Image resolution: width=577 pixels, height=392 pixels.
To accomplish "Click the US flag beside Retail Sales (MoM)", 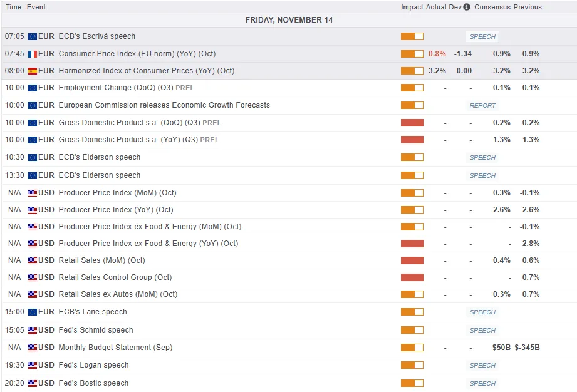I will click(33, 260).
